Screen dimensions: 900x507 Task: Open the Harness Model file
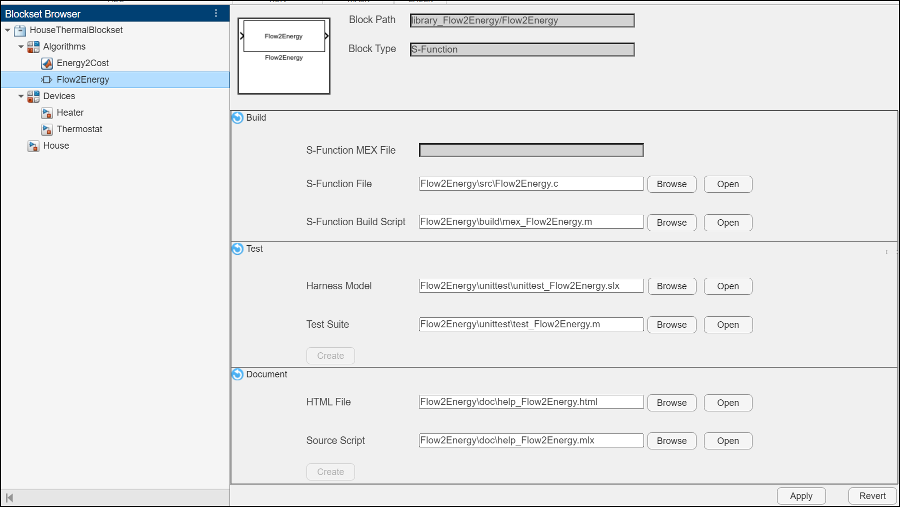(728, 286)
